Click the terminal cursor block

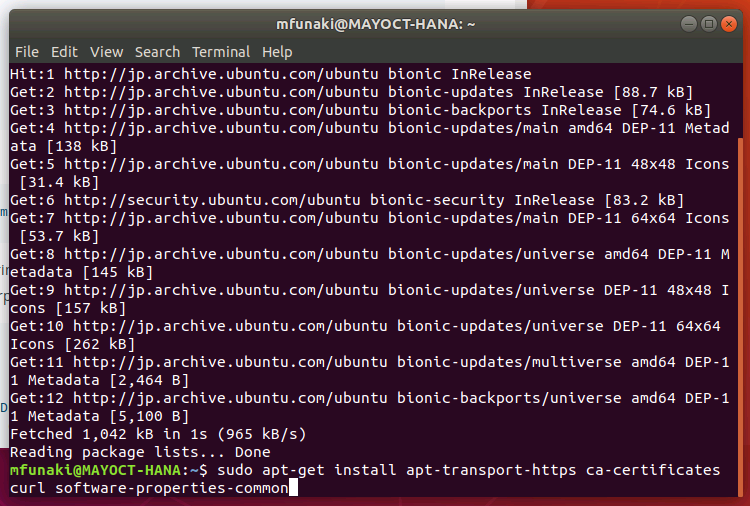293,488
